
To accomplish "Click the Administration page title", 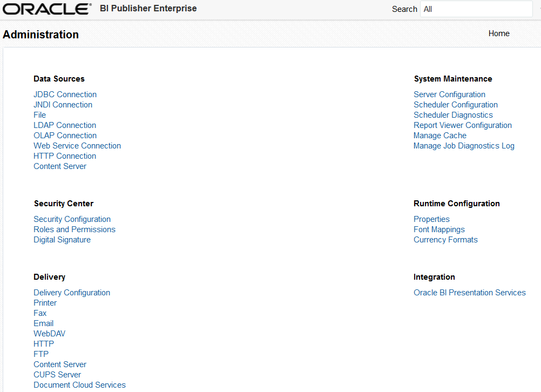I will tap(40, 35).
